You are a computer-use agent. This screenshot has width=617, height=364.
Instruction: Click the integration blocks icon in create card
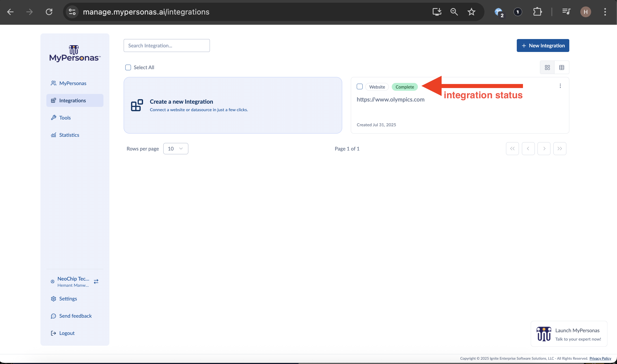tap(137, 105)
